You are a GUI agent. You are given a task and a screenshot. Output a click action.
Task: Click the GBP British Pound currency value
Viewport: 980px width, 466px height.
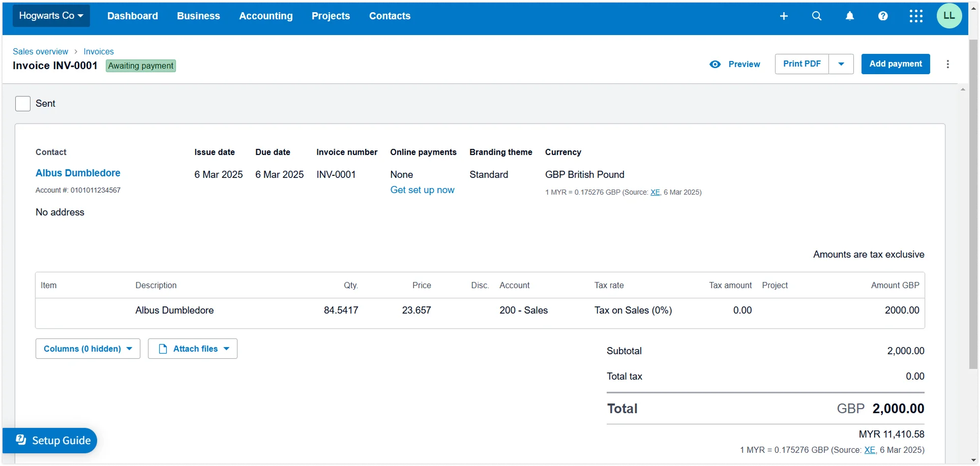click(584, 174)
